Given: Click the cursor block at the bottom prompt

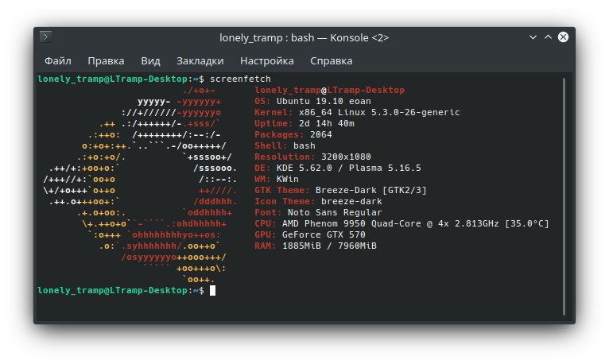Looking at the screenshot, I should click(212, 290).
